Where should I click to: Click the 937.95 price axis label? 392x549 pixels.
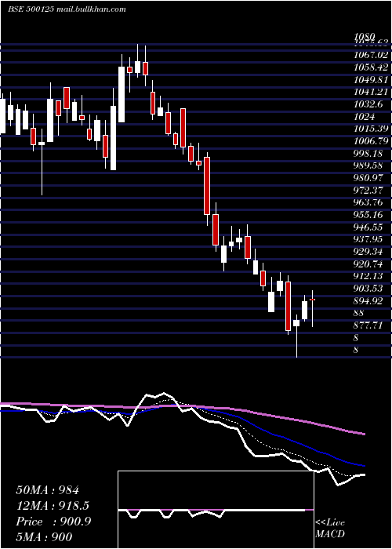click(x=368, y=239)
